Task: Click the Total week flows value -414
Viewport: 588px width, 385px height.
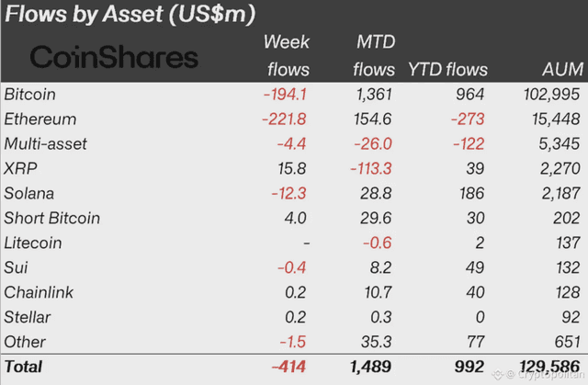Action: tap(288, 367)
